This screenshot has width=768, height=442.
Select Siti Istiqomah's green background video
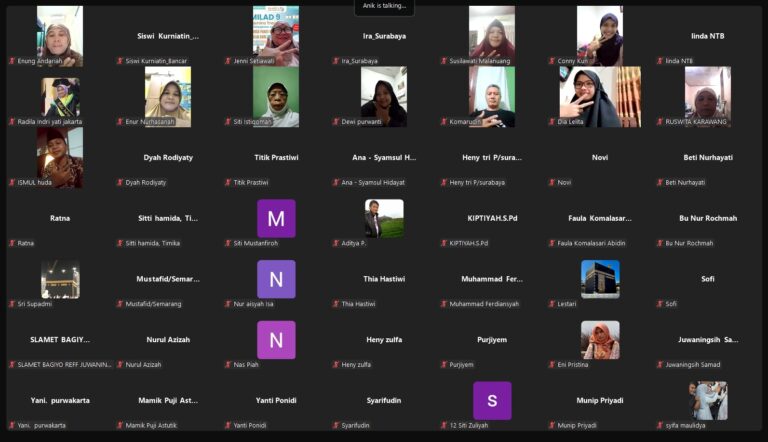point(276,97)
